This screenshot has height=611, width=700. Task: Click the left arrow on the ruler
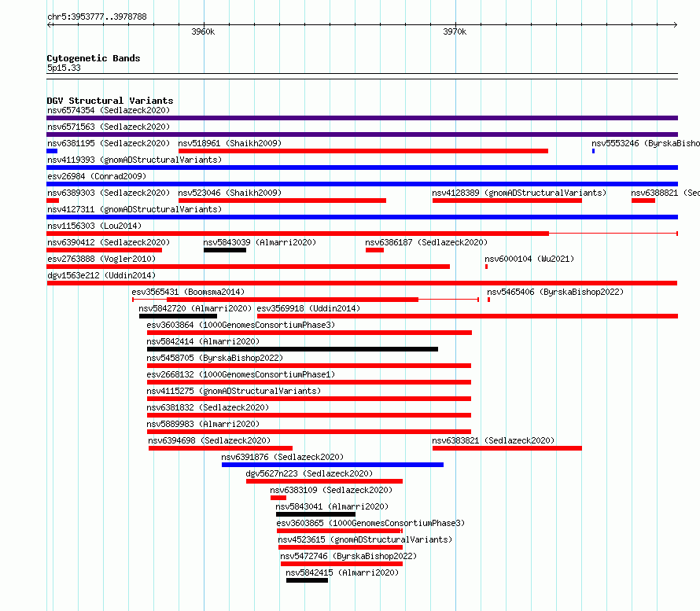(x=50, y=24)
